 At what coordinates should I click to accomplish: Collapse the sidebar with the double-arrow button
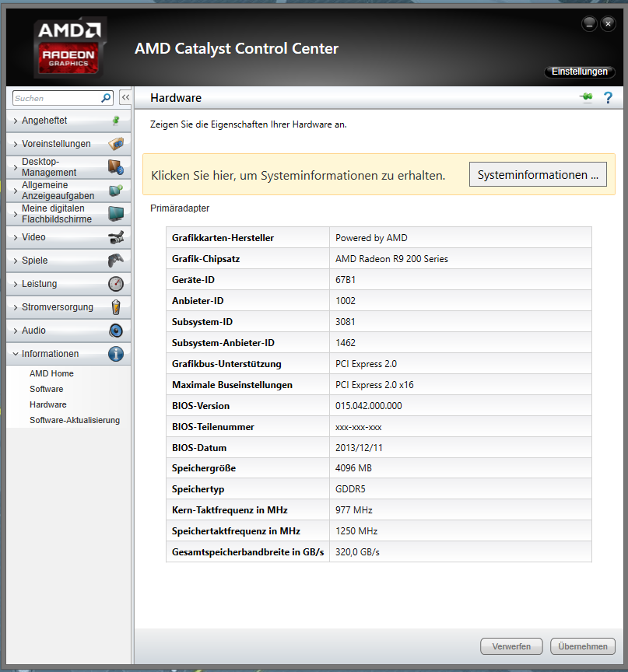[x=125, y=98]
